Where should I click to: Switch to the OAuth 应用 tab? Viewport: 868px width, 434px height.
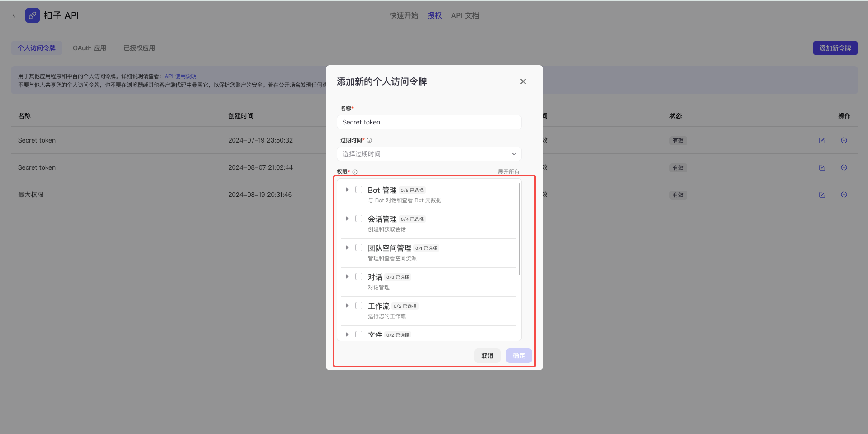click(90, 48)
